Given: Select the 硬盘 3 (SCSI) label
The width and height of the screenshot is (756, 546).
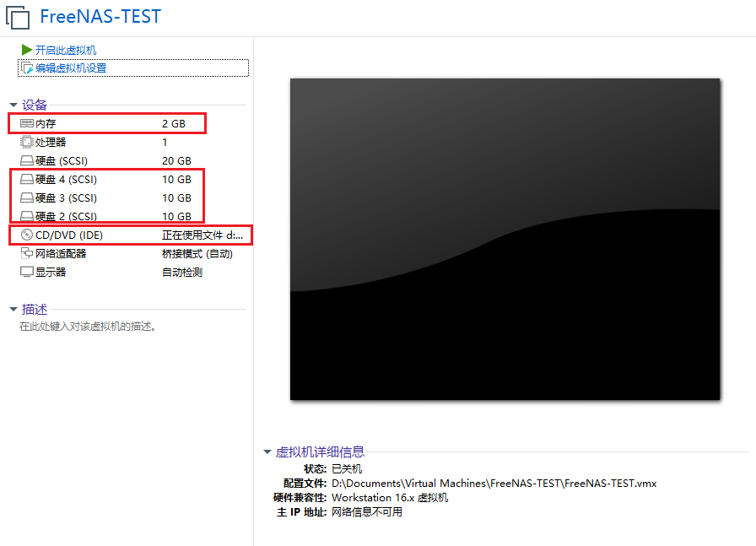Looking at the screenshot, I should [66, 198].
